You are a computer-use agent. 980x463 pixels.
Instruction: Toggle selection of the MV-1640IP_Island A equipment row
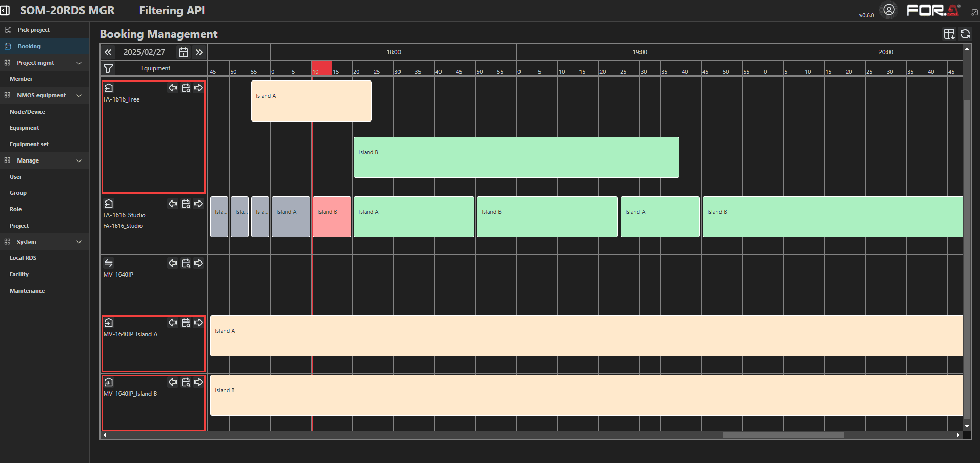109,323
